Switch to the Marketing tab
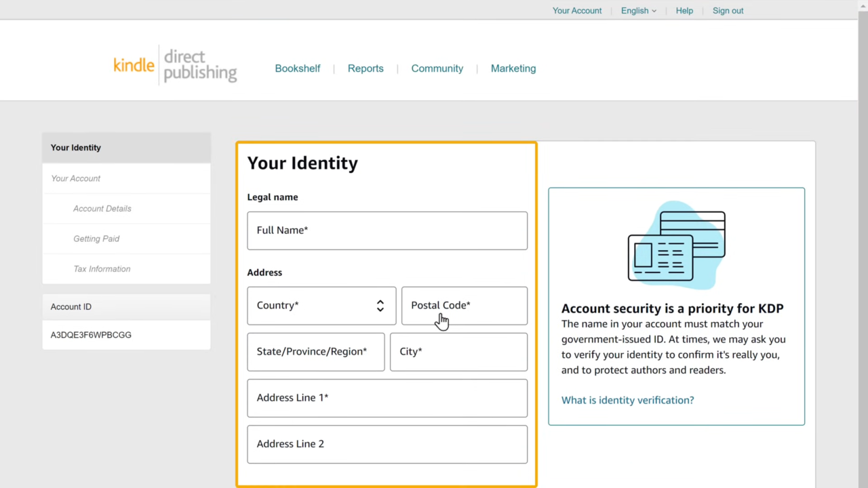 [513, 68]
